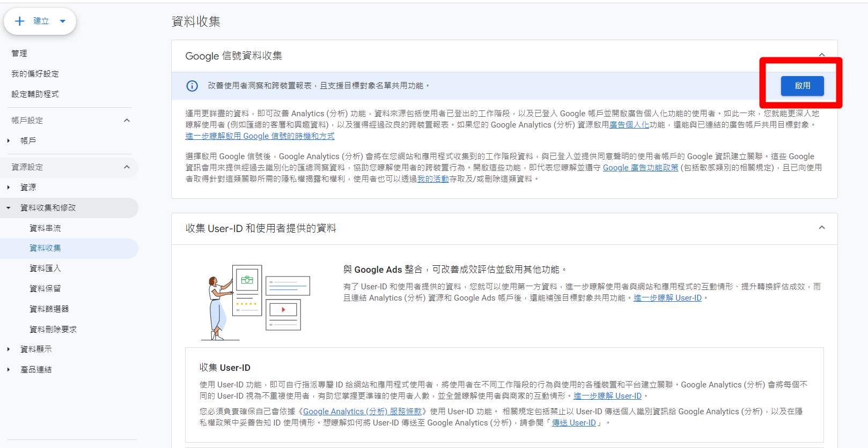
Task: Open Google Analytics (分析) 服務條款 link
Action: [x=362, y=412]
